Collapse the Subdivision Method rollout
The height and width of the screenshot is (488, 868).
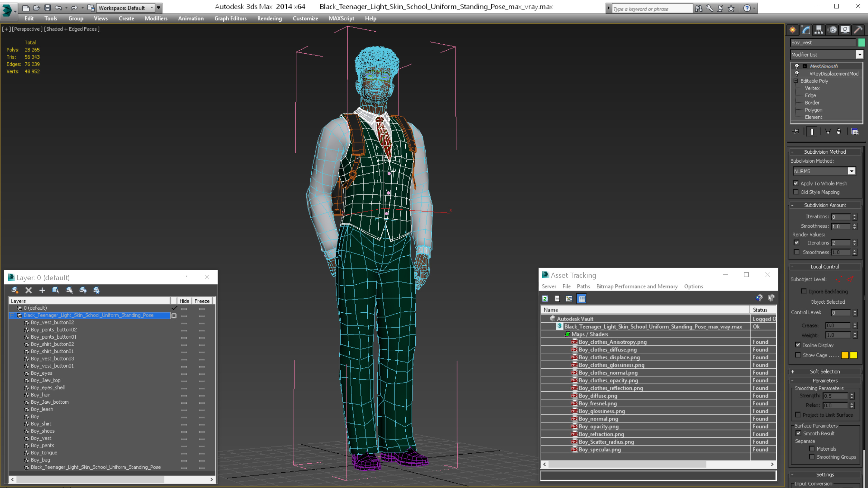pyautogui.click(x=825, y=152)
